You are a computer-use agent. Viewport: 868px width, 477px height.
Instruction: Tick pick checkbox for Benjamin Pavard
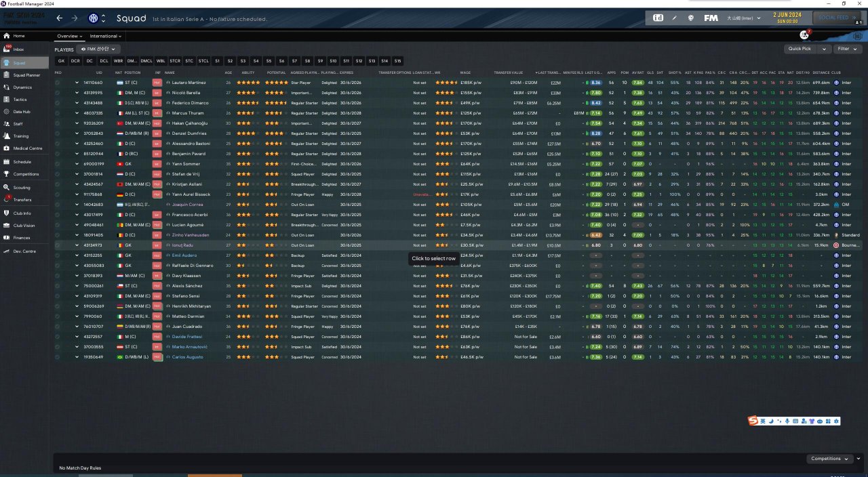tap(58, 154)
